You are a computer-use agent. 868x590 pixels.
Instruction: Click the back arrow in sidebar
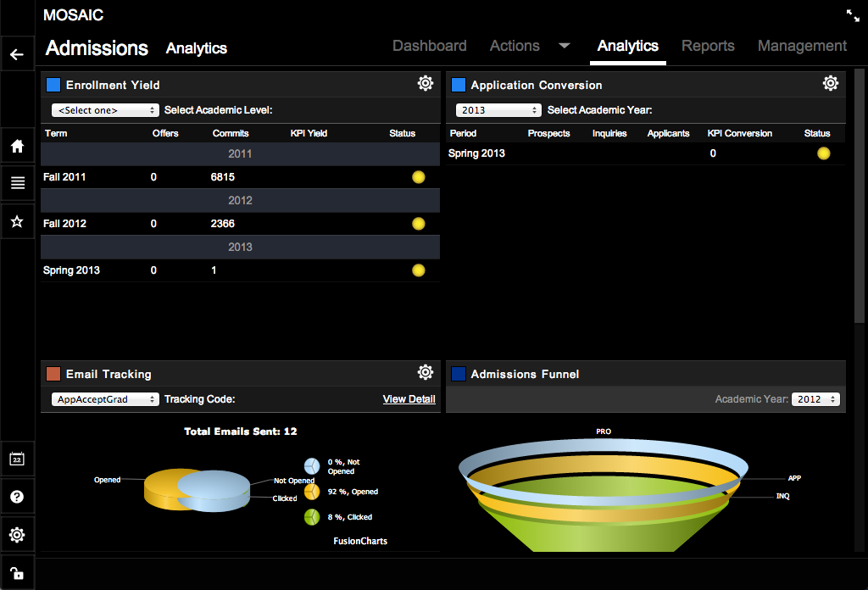17,55
